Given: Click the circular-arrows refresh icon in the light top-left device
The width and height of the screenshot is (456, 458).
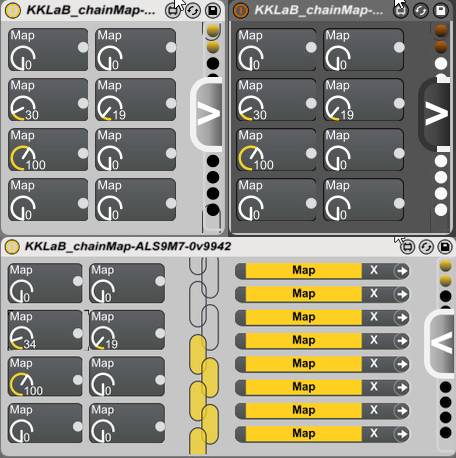Looking at the screenshot, I should pyautogui.click(x=193, y=11).
